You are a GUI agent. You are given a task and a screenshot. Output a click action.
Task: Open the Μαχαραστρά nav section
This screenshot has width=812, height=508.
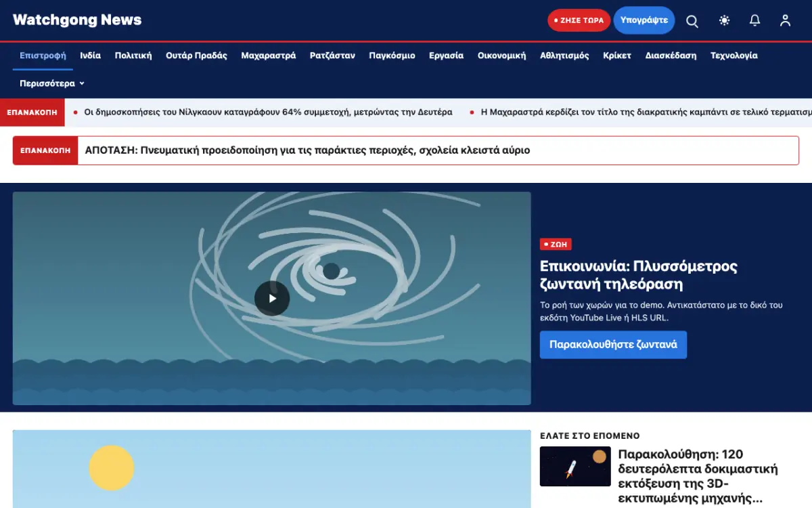(x=269, y=56)
